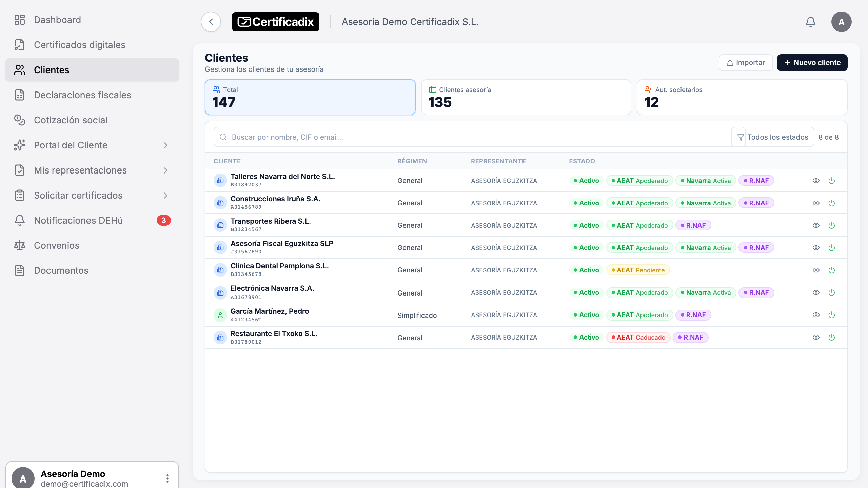Image resolution: width=868 pixels, height=488 pixels.
Task: Click power icon for Restaurante El Txoko
Action: pos(832,337)
